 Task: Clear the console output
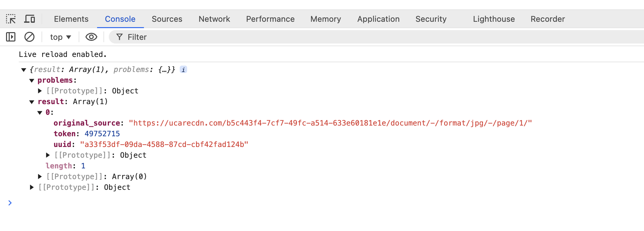(x=29, y=37)
